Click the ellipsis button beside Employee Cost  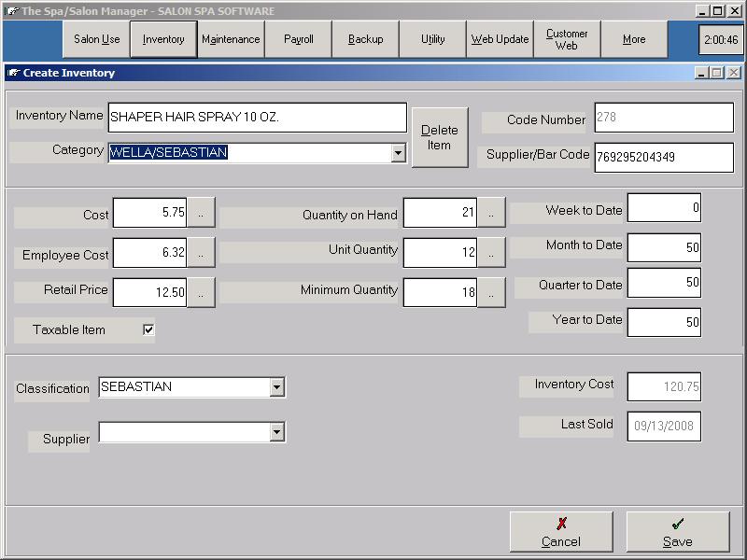201,252
